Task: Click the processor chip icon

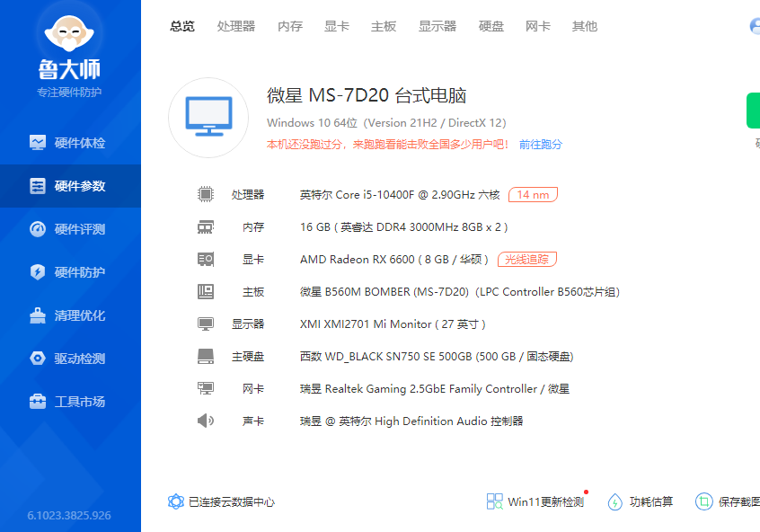Action: [206, 194]
